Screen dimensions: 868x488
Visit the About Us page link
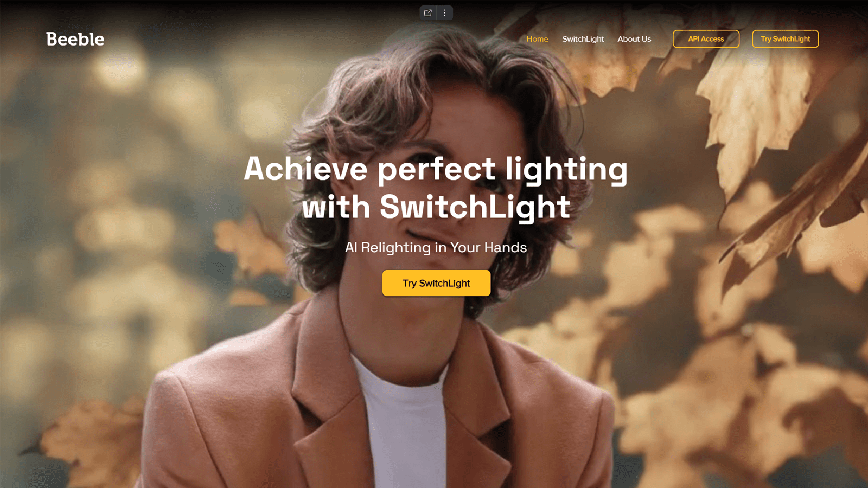pyautogui.click(x=634, y=39)
